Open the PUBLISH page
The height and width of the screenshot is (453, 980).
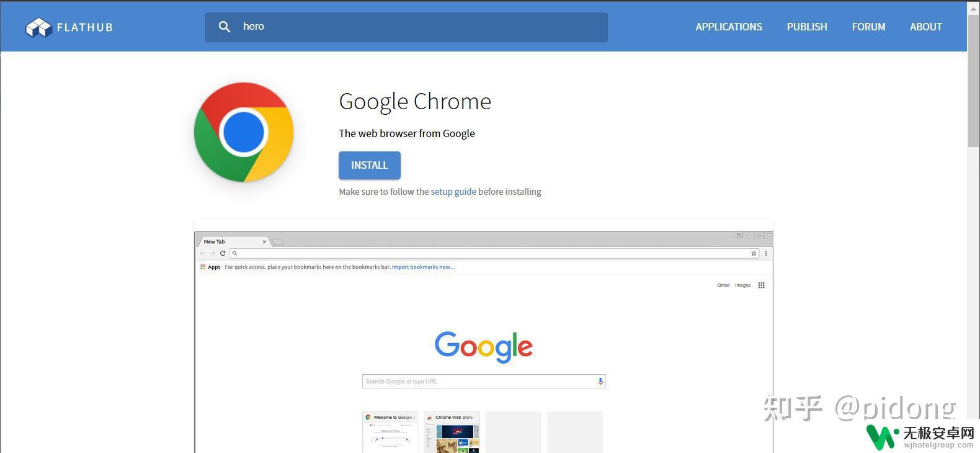[x=807, y=27]
